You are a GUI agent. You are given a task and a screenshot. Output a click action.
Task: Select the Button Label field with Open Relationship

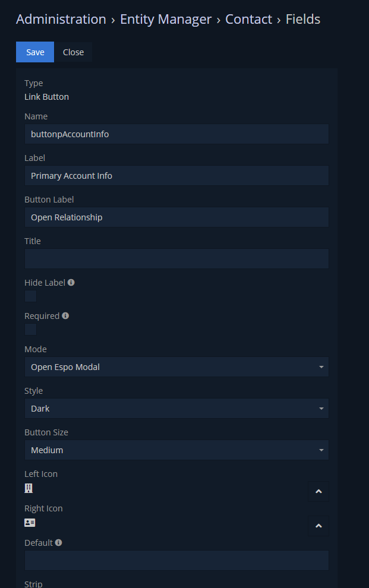click(176, 217)
